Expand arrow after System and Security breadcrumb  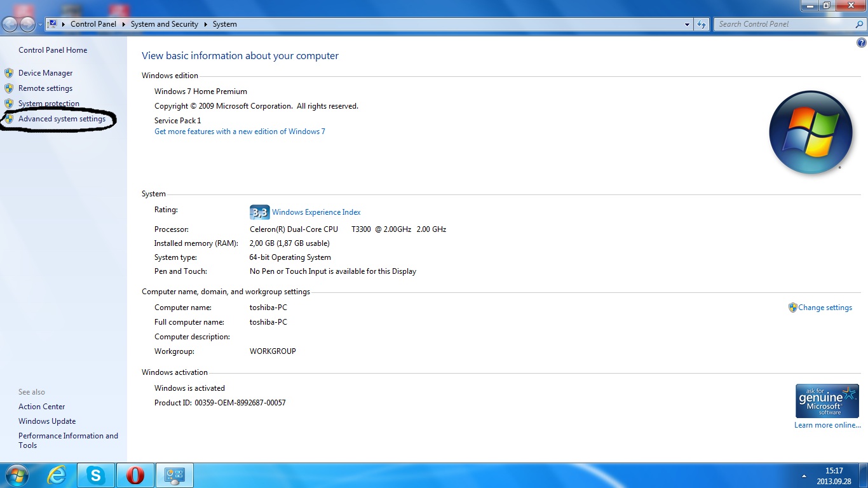(x=205, y=24)
